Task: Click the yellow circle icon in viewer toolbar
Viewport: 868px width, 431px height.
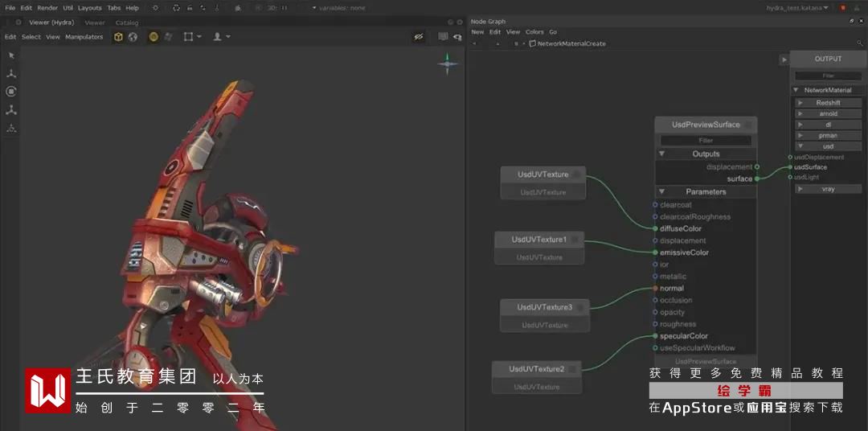Action: tap(154, 36)
